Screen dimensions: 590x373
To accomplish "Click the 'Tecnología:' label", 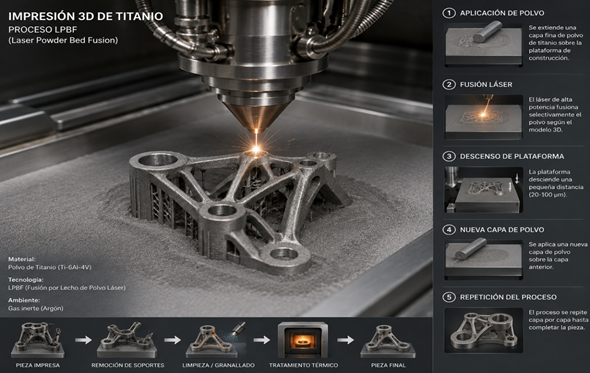I will (26, 280).
